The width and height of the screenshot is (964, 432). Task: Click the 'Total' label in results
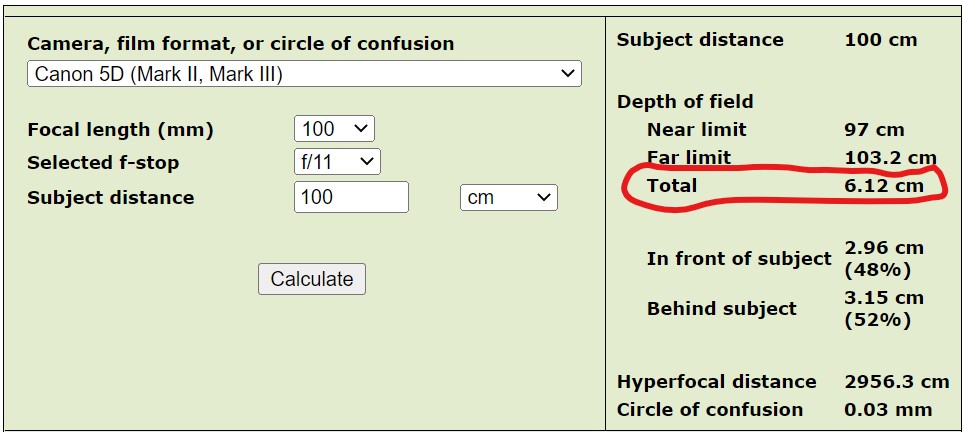click(x=672, y=186)
